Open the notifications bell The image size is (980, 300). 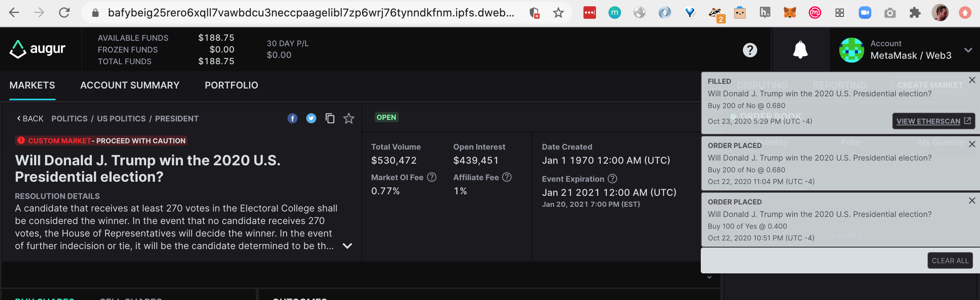coord(801,50)
